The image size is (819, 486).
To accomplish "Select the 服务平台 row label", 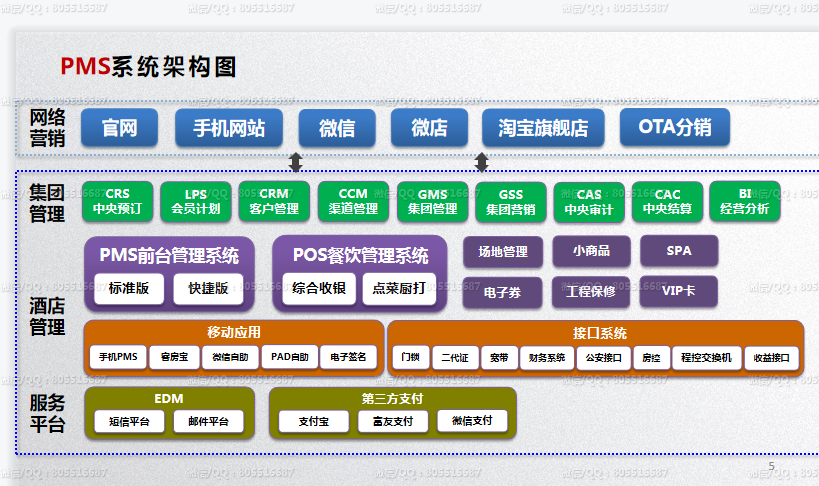I will click(48, 413).
